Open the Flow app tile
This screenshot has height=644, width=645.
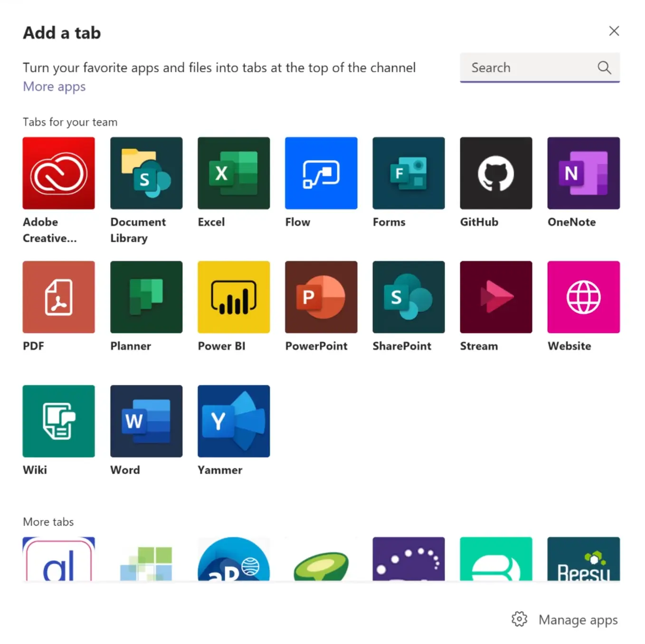pyautogui.click(x=321, y=173)
